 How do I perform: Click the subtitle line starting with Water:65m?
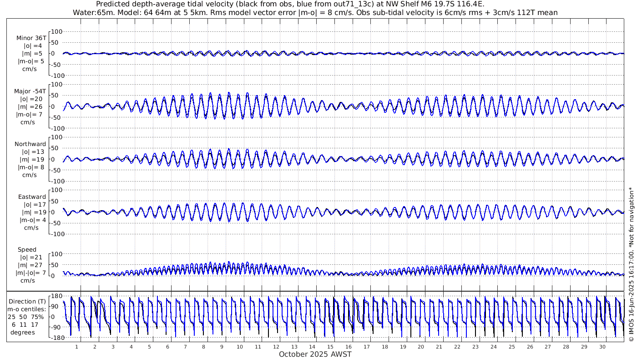coord(315,12)
